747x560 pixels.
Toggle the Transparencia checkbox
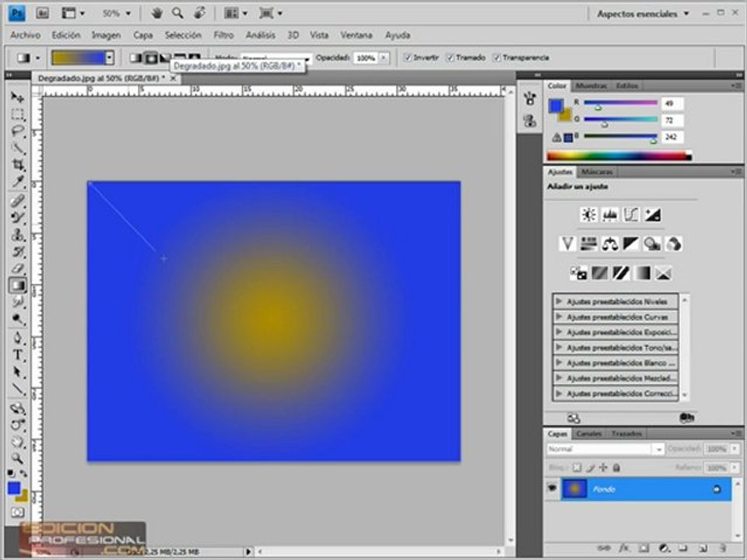click(497, 58)
